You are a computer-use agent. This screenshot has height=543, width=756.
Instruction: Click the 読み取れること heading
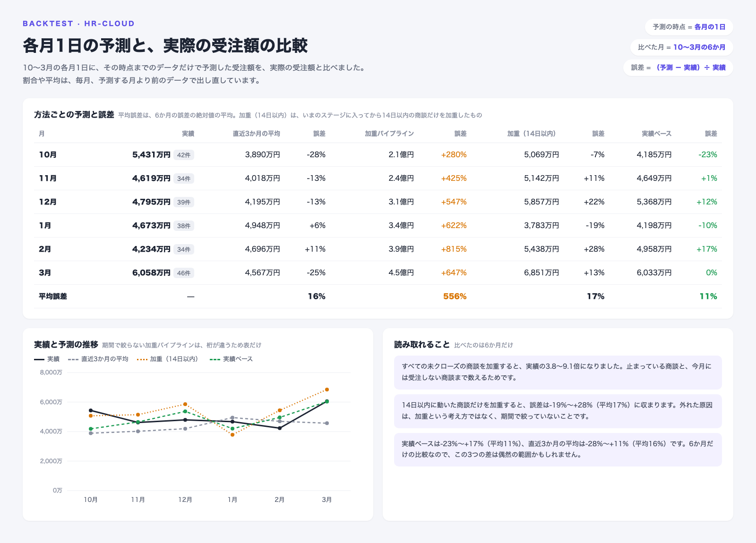point(422,345)
